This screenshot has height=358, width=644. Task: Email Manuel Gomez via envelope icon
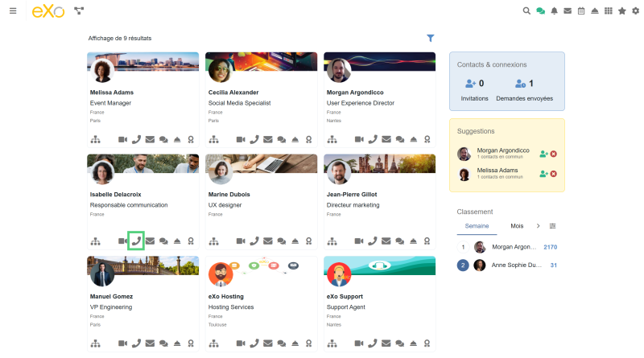point(150,344)
